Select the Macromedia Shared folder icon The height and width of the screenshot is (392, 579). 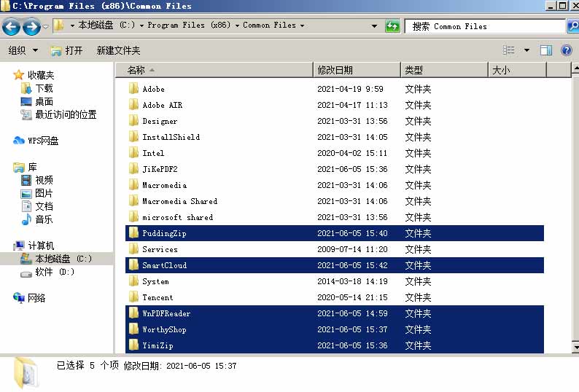coord(133,201)
